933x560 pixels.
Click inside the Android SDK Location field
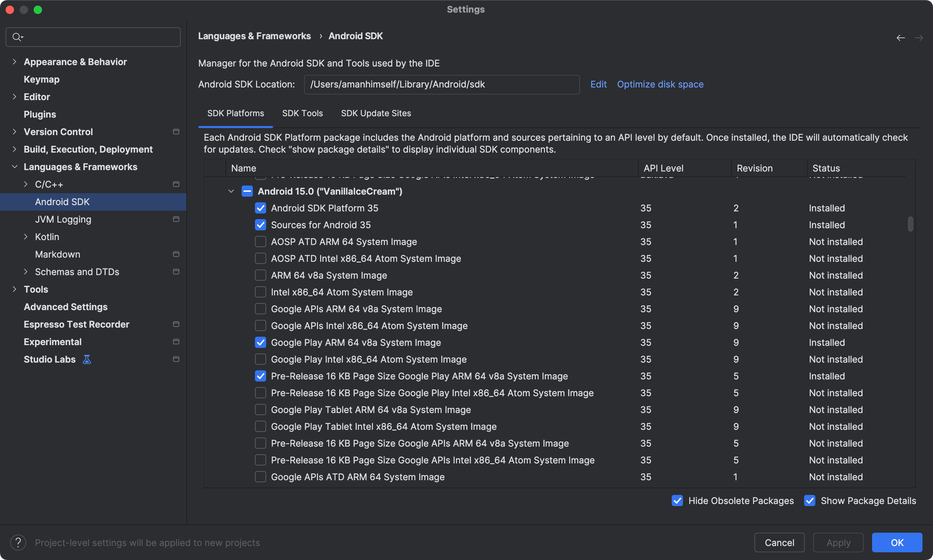tap(441, 84)
